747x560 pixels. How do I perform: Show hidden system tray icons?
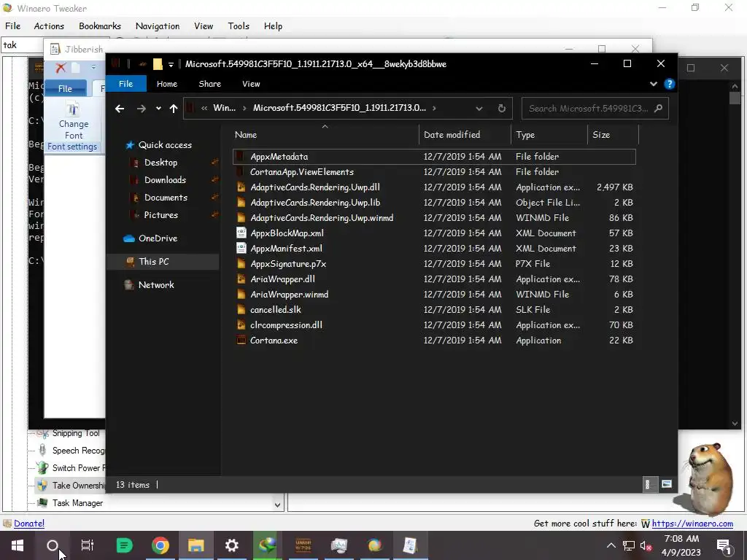point(611,545)
